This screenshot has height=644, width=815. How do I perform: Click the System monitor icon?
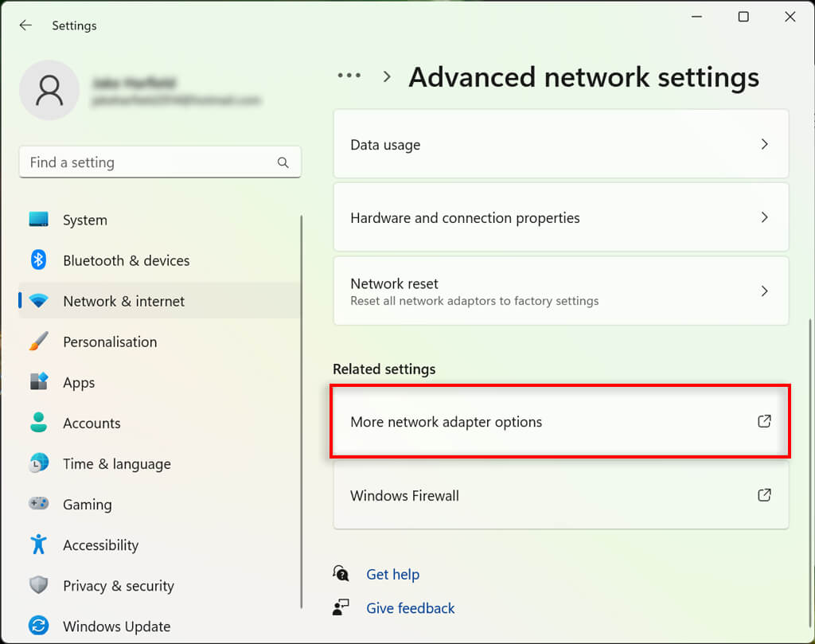click(39, 220)
